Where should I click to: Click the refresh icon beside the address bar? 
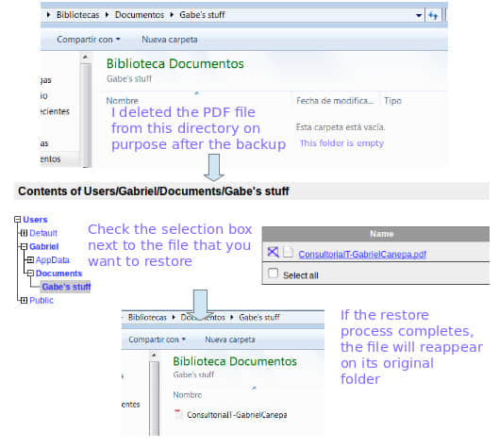click(x=433, y=15)
